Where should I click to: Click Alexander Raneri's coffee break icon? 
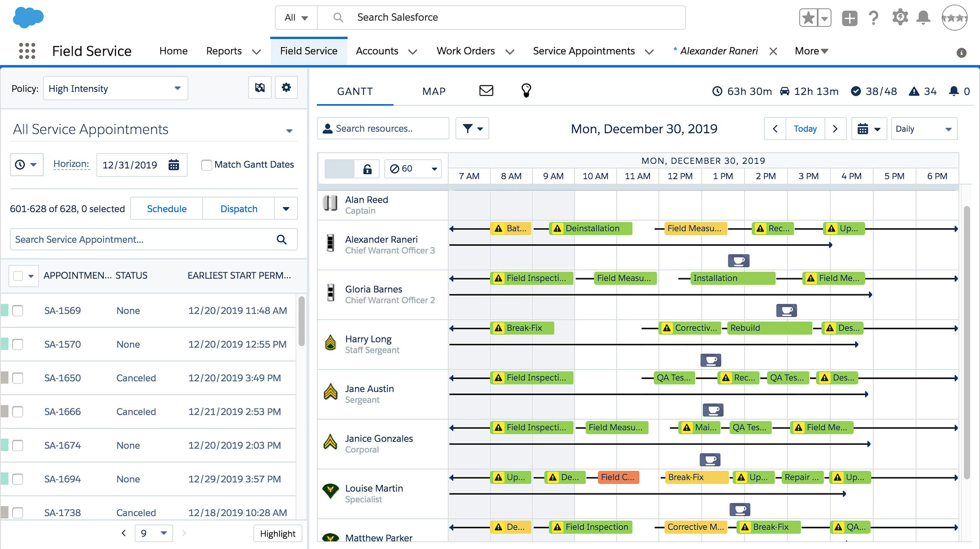tap(739, 261)
